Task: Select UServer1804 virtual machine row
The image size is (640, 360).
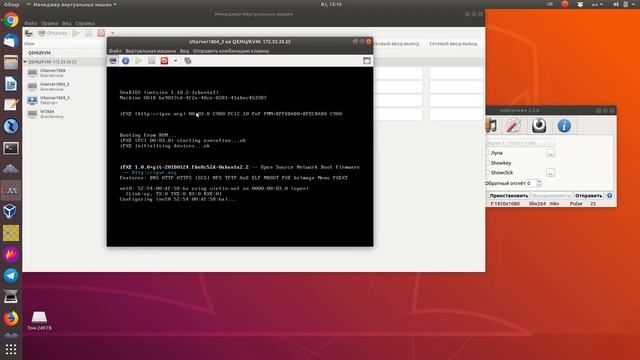Action: click(x=63, y=73)
